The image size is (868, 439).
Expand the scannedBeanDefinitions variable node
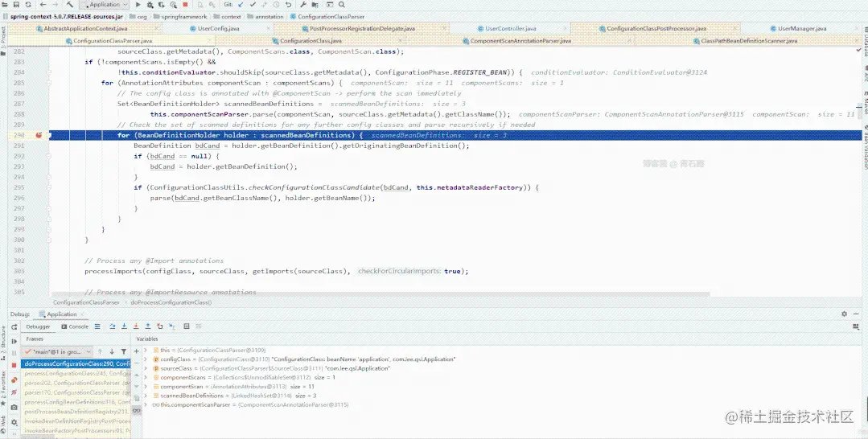click(146, 396)
